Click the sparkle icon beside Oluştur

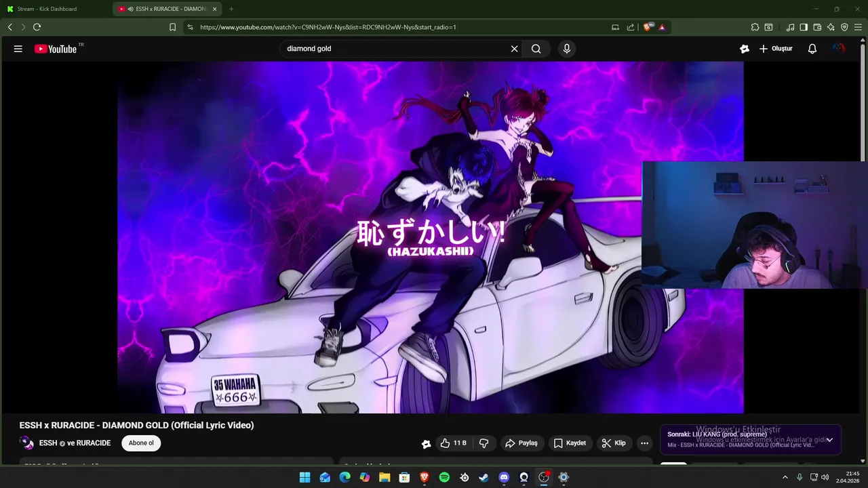click(744, 49)
